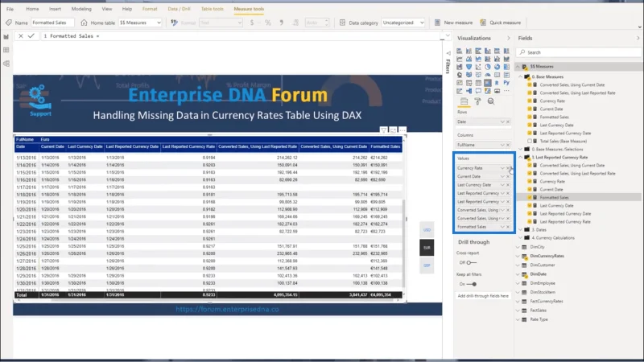The height and width of the screenshot is (362, 644).
Task: Click the measure Name input field
Action: [x=52, y=23]
